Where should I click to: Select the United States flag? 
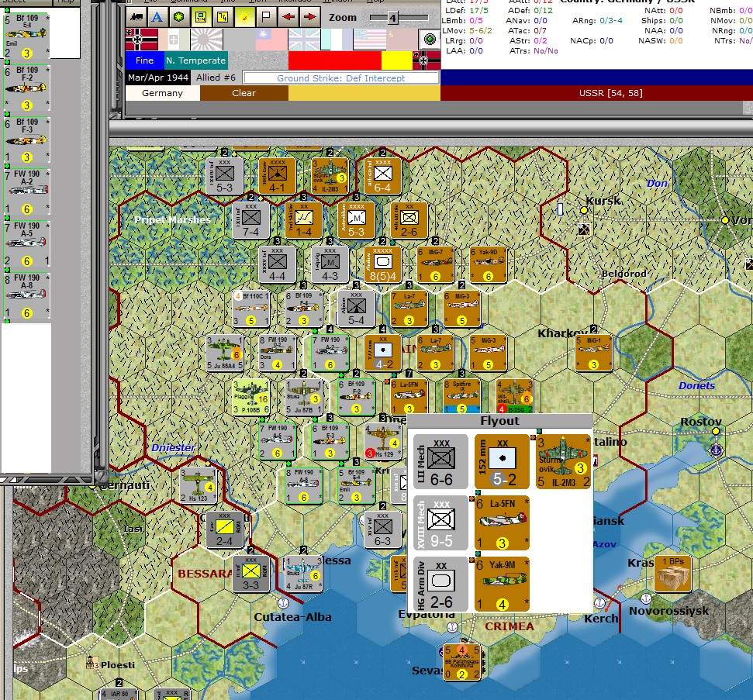369,40
